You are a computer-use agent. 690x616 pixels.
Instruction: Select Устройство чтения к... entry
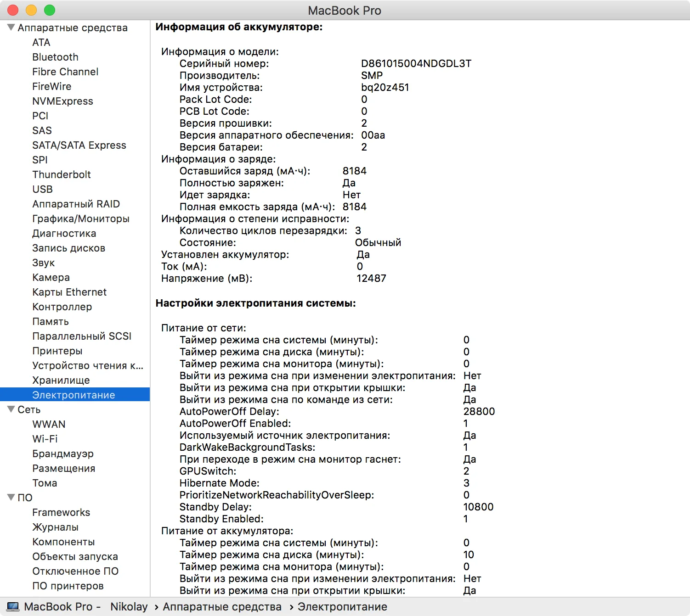pos(88,365)
